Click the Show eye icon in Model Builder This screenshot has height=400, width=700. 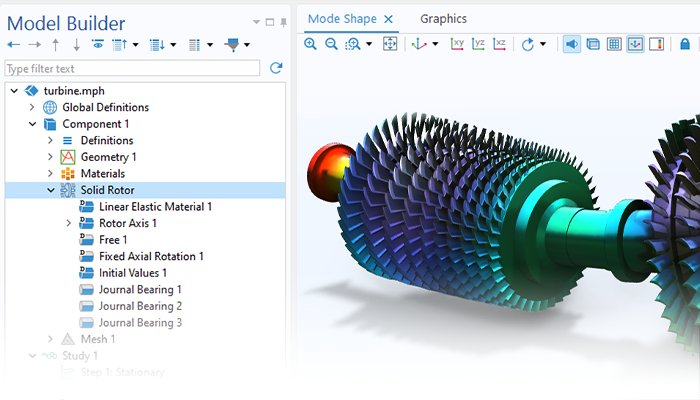(x=98, y=44)
